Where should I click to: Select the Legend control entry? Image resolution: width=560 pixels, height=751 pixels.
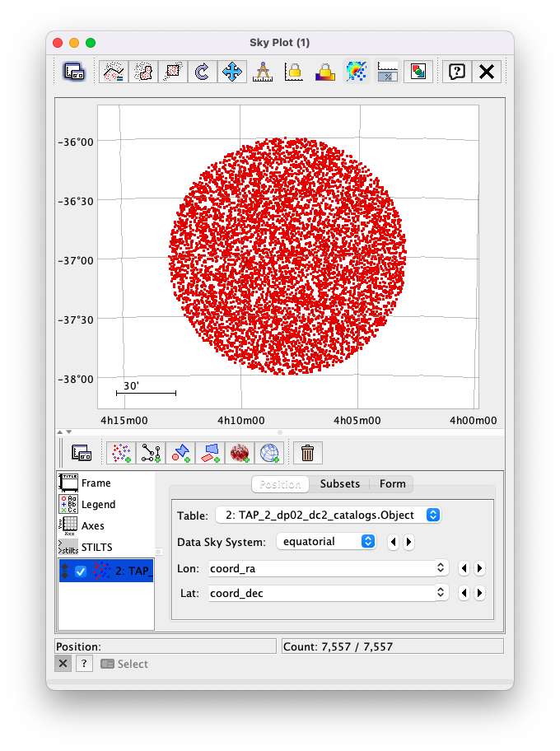(x=106, y=504)
